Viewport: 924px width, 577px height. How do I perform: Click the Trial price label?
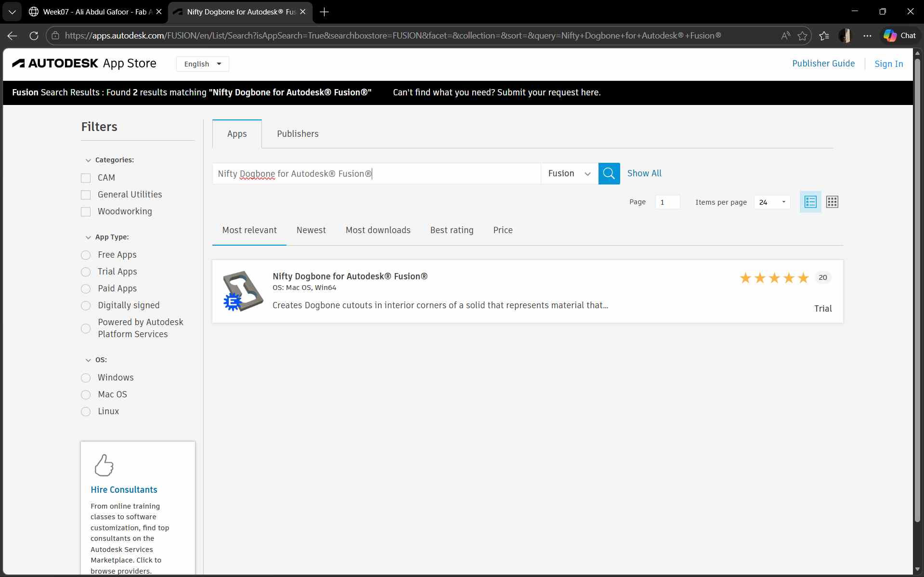pyautogui.click(x=823, y=309)
